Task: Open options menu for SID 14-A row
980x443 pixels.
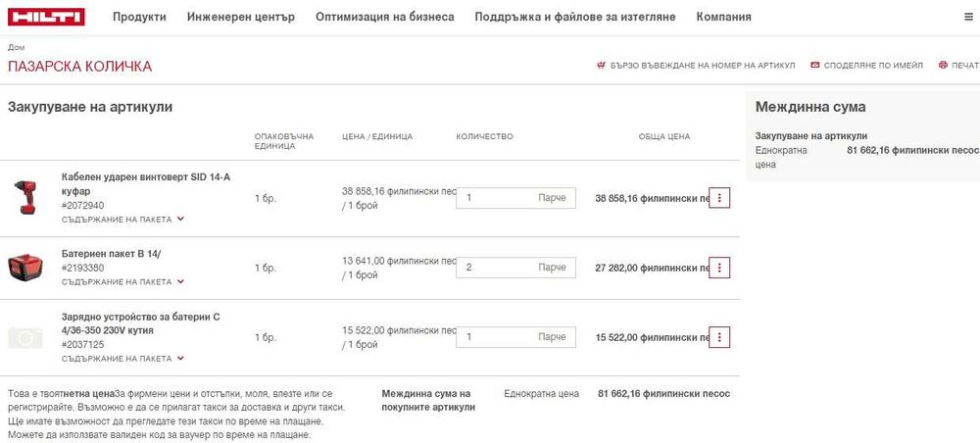Action: [719, 198]
